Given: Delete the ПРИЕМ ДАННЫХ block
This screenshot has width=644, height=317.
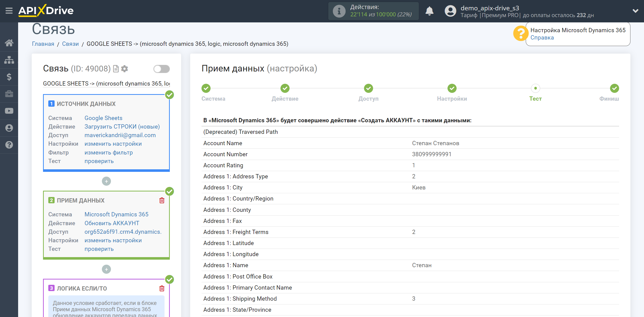Looking at the screenshot, I should 162,201.
